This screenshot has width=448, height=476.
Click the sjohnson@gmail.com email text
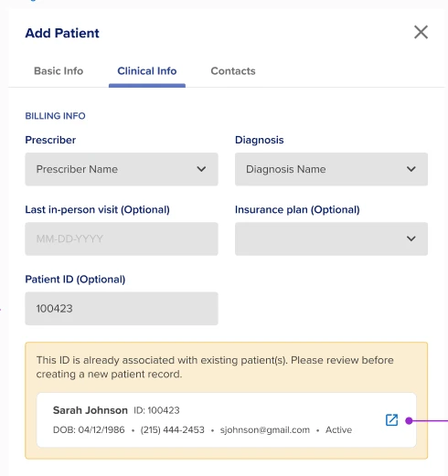(x=265, y=429)
